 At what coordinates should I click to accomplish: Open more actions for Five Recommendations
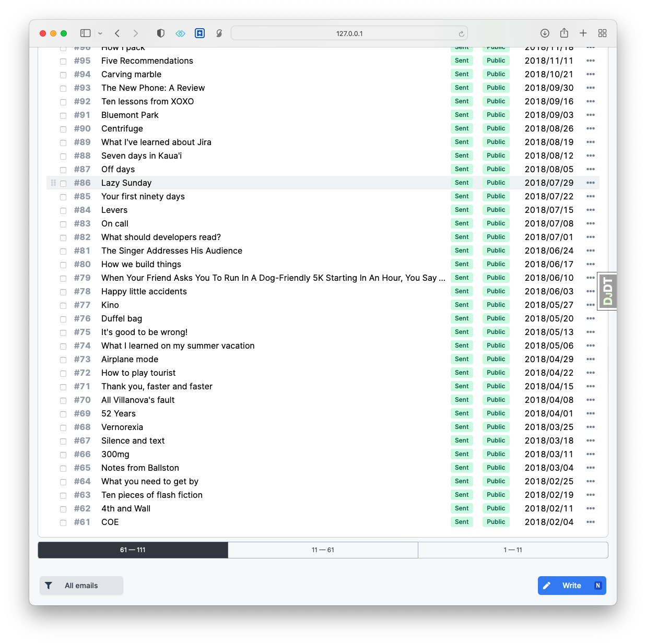(591, 61)
